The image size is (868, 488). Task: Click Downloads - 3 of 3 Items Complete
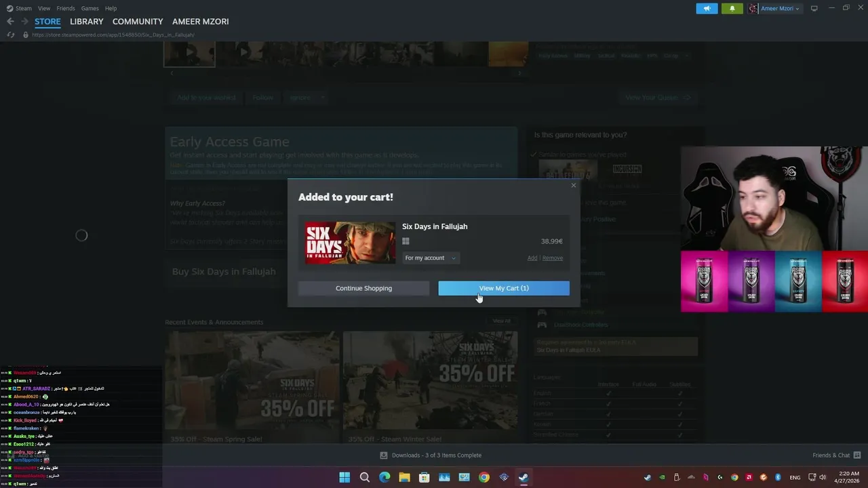pyautogui.click(x=437, y=455)
